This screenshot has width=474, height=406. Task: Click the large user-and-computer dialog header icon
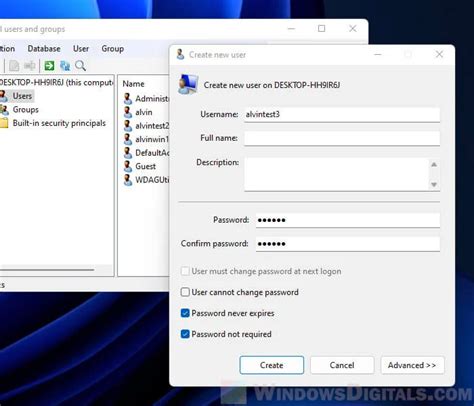(188, 84)
